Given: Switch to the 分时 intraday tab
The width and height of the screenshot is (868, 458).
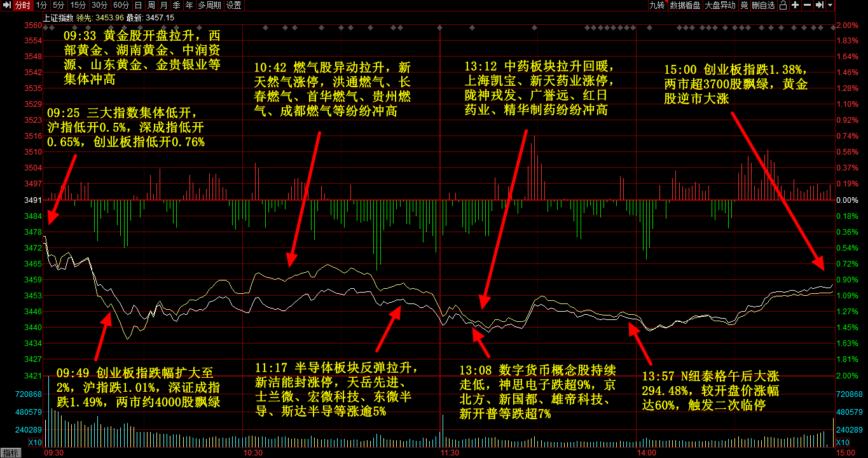Looking at the screenshot, I should 22,5.
